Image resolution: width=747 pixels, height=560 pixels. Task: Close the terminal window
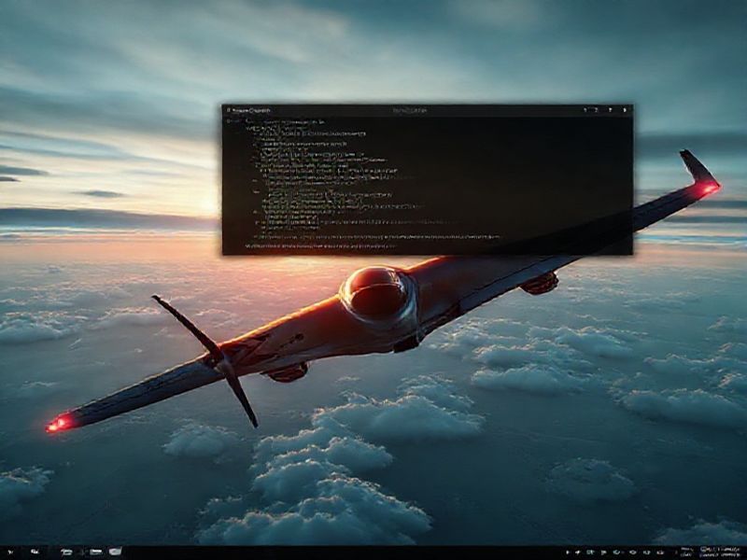click(x=625, y=110)
